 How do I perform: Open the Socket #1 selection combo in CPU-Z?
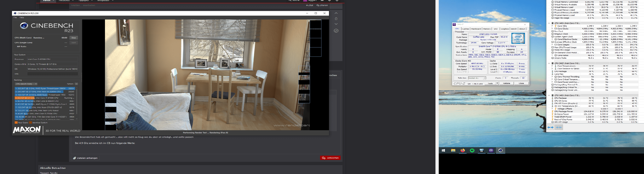(x=477, y=78)
